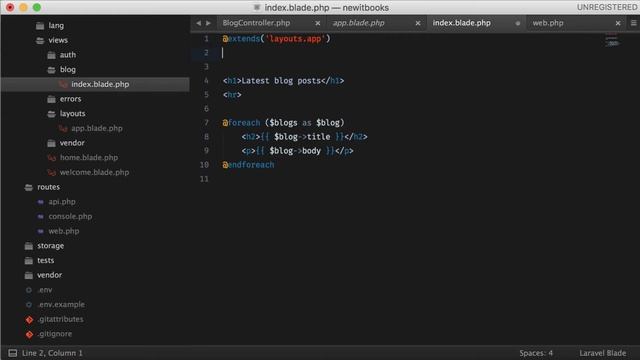640x360 pixels.
Task: Expand the vendor folder under views
Action: coord(72,143)
